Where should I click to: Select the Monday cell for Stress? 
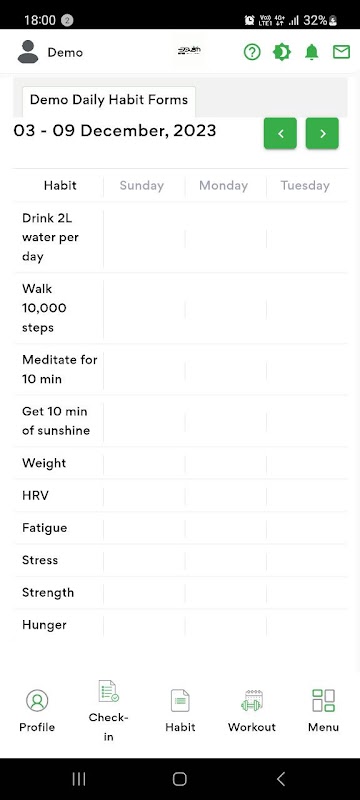(x=225, y=560)
